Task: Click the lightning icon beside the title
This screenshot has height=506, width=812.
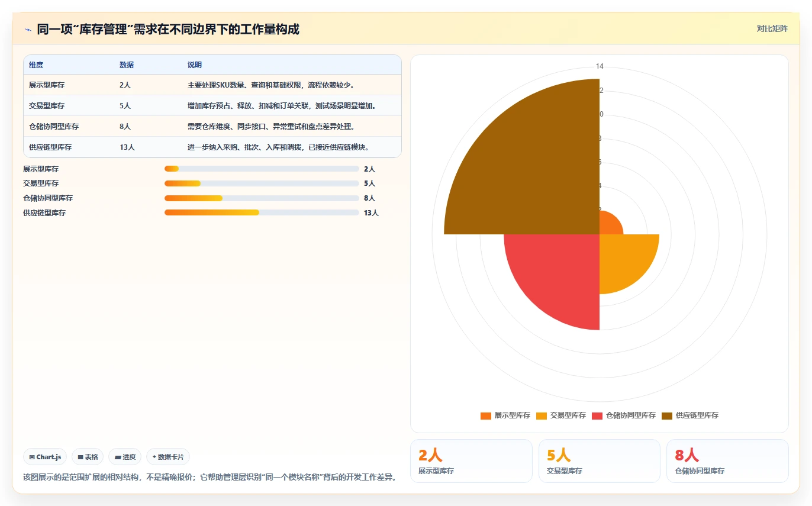Action: pos(28,29)
